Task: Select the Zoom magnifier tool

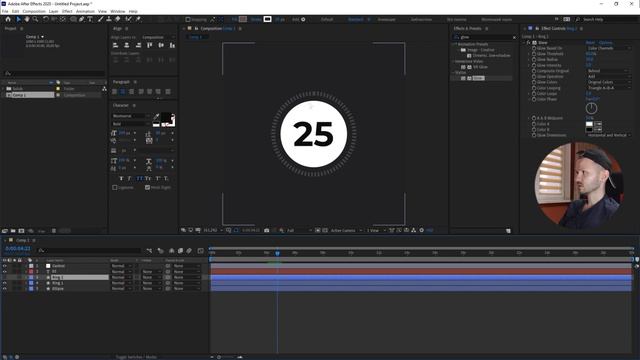Action: (x=36, y=19)
